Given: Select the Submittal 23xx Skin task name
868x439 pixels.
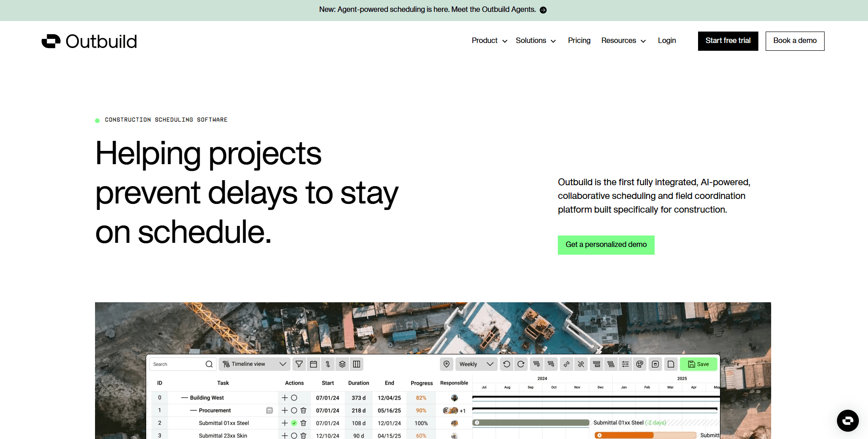Looking at the screenshot, I should point(223,435).
